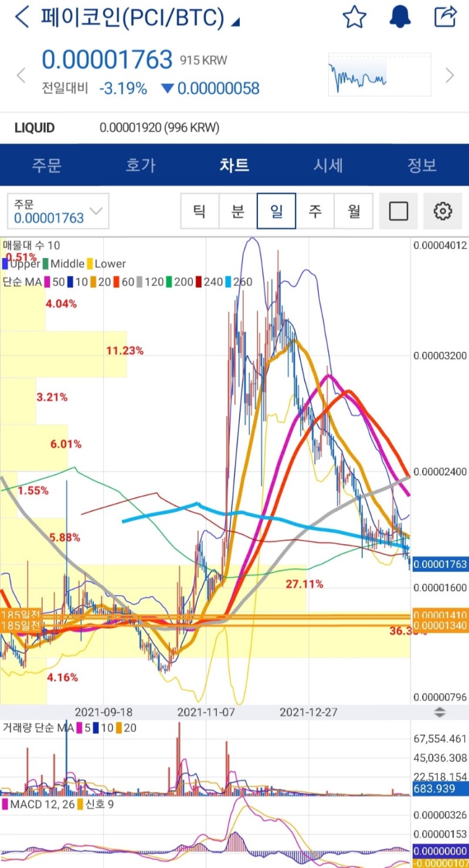This screenshot has width=469, height=868.
Task: Select 틱 chart interval
Action: click(x=199, y=211)
